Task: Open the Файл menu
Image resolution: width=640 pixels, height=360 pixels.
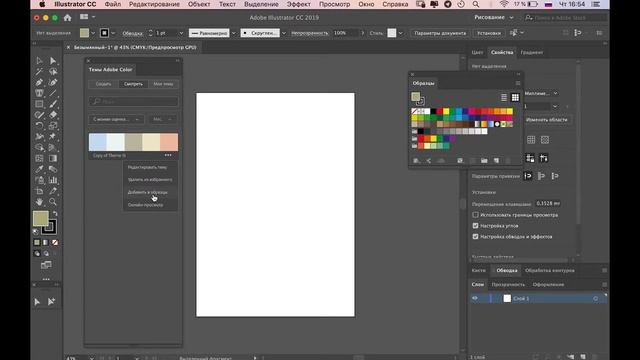Action: tap(113, 4)
